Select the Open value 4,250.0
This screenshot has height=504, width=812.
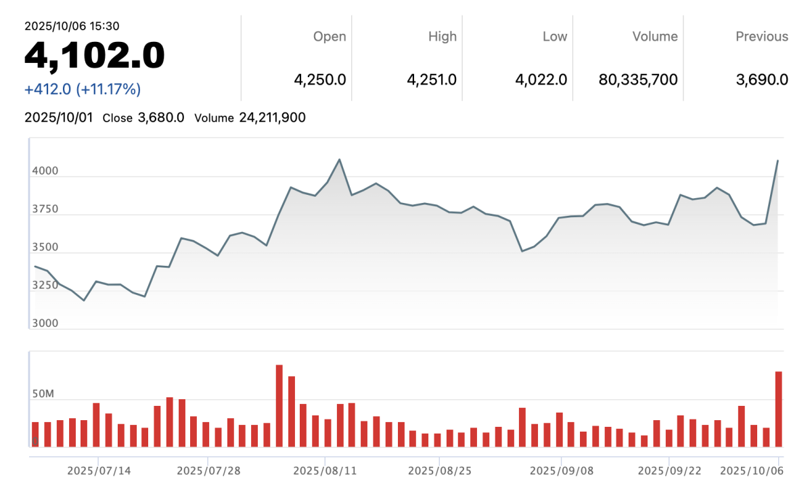[x=319, y=80]
